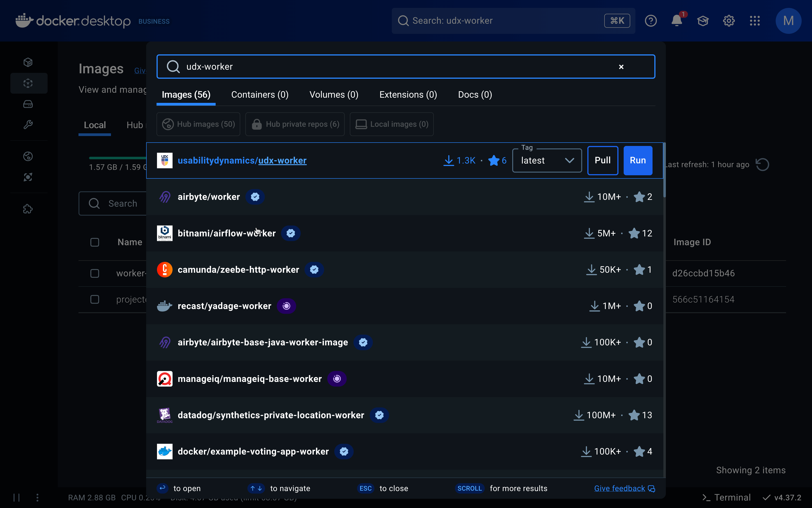Switch to the Containers (0) tab
The image size is (812, 508).
260,95
